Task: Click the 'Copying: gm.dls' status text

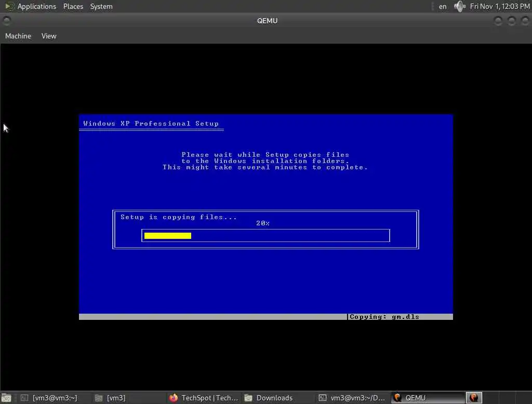Action: 384,316
